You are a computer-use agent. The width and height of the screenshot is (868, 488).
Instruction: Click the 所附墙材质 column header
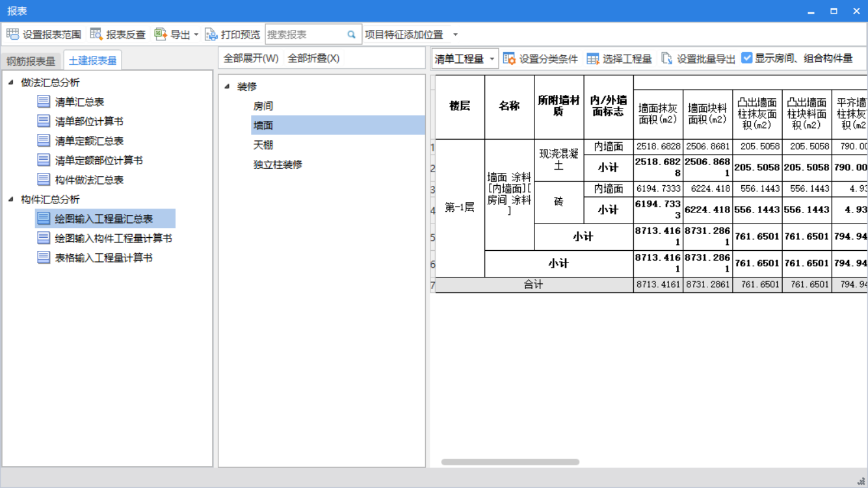pos(559,107)
